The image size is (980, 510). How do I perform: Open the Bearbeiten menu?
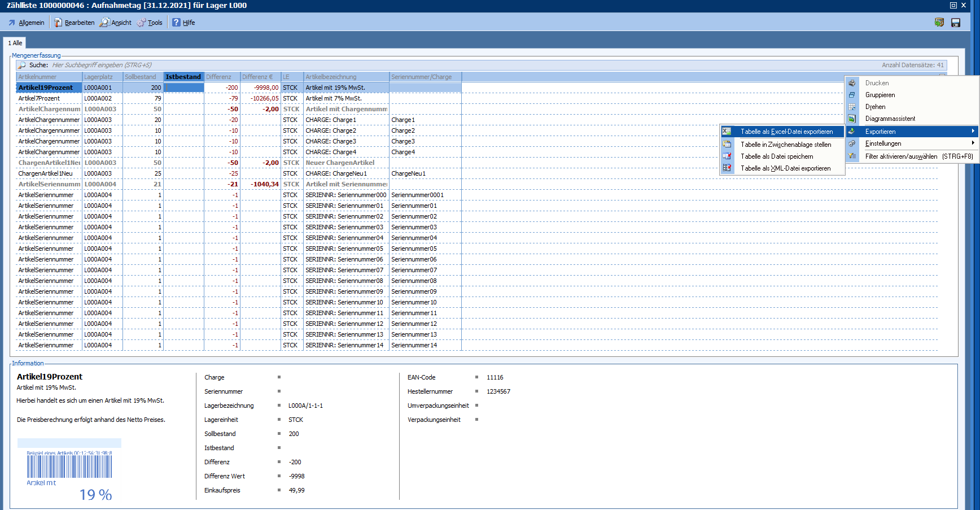point(75,23)
